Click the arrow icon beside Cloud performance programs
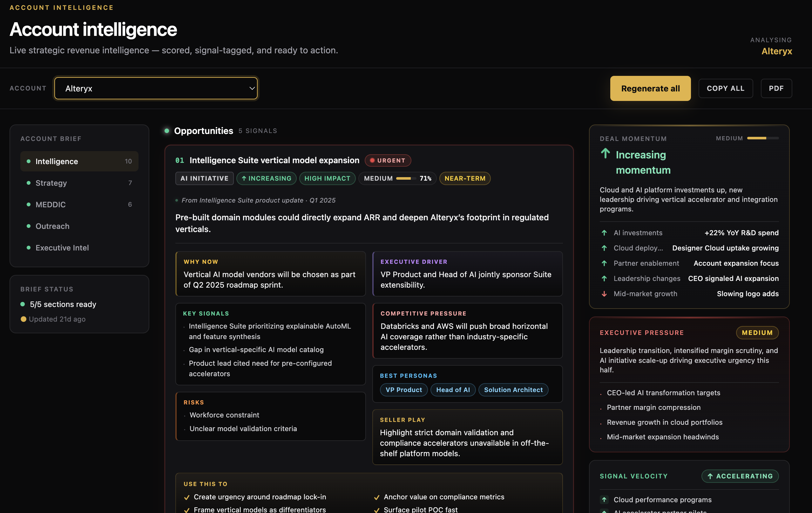This screenshot has width=812, height=513. 604,500
